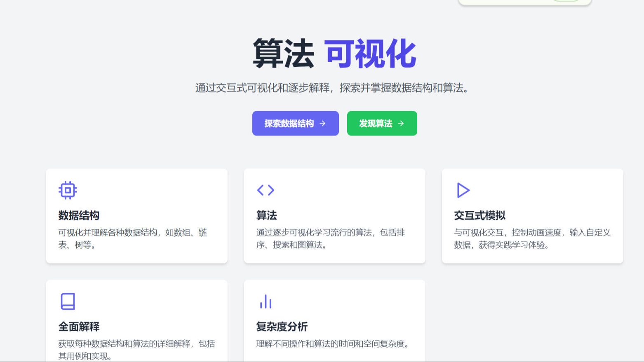Click the arrow icon on 发现算法 button

401,123
